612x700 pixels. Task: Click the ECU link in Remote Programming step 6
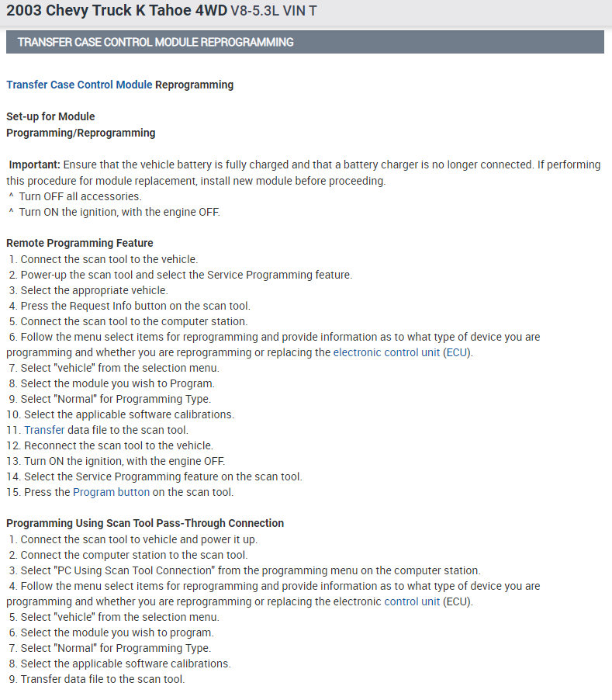coord(456,352)
